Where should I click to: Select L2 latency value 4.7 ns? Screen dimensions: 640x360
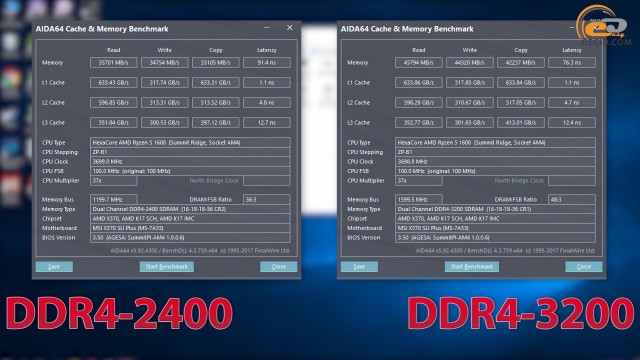click(x=572, y=102)
